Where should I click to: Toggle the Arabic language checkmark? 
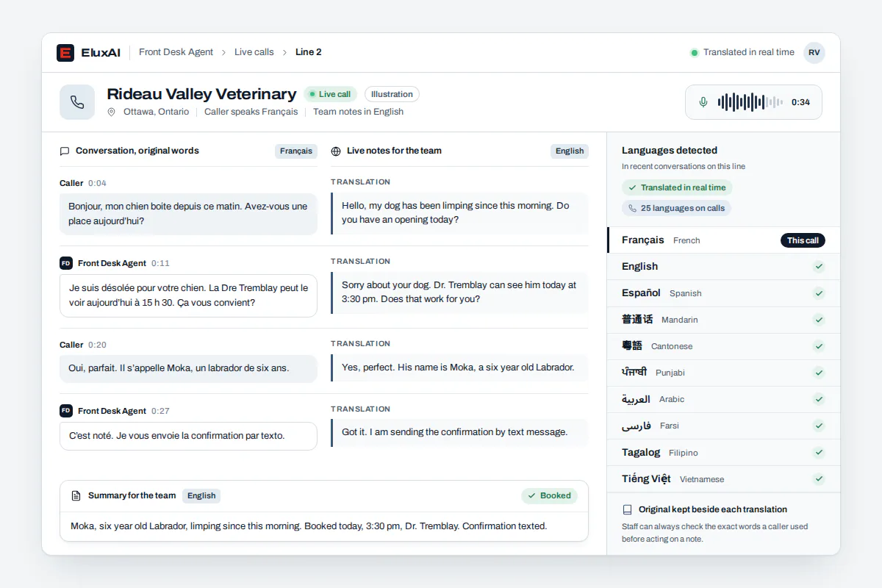tap(819, 399)
